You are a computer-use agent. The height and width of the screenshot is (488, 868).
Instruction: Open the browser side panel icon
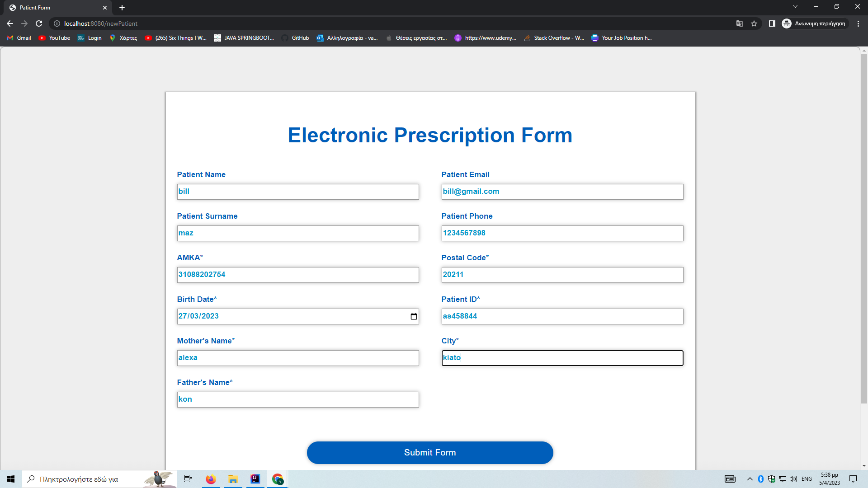click(x=772, y=23)
